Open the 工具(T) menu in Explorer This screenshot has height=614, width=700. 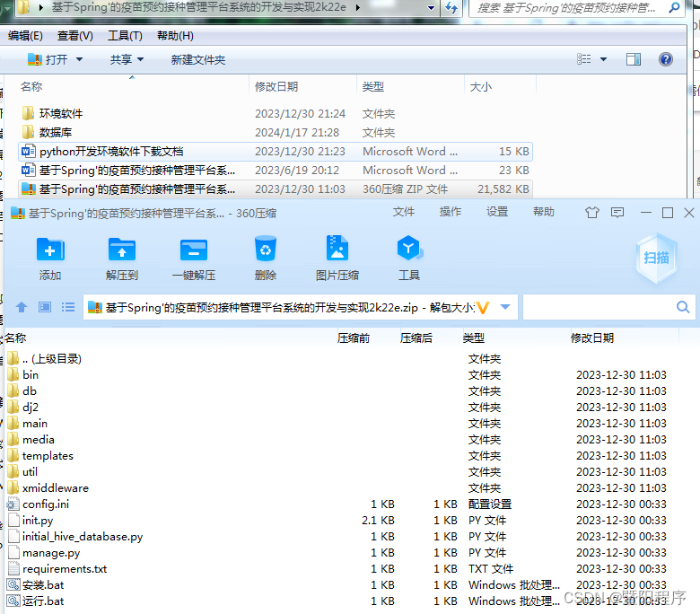[x=125, y=36]
